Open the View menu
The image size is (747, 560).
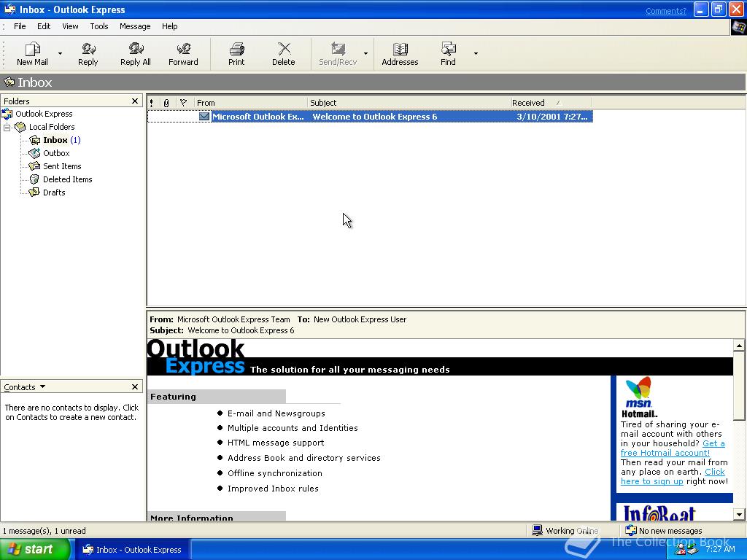pos(70,26)
